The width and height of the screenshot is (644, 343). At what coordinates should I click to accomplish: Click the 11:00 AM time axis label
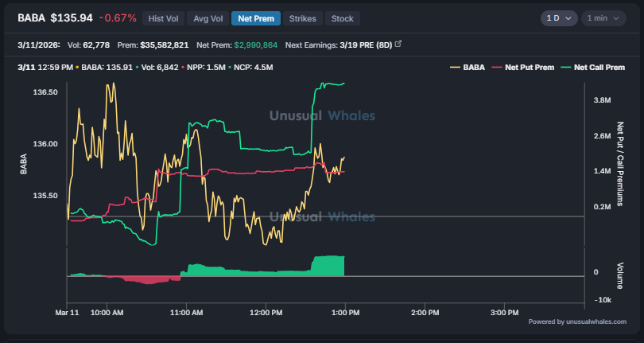coord(186,313)
